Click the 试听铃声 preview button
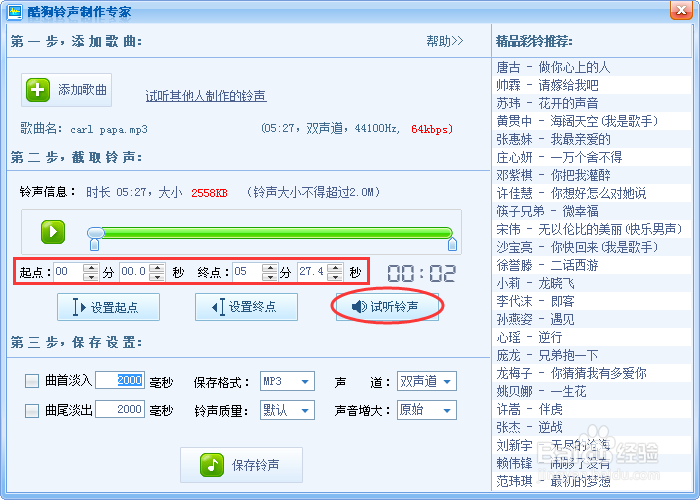This screenshot has height=500, width=700. [387, 307]
